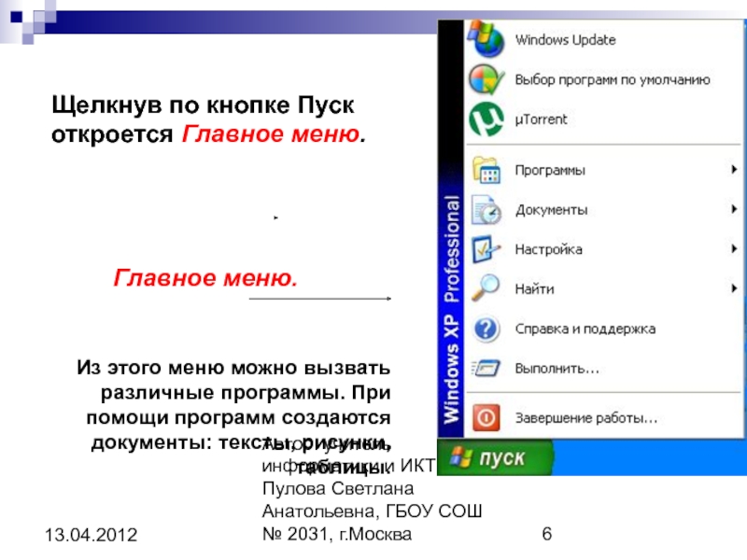Click the Выполнить run window icon
The image size is (747, 560).
(486, 368)
